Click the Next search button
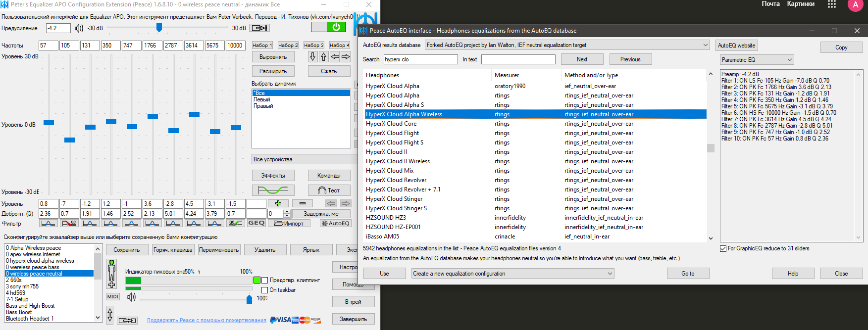868x330 pixels. point(582,59)
